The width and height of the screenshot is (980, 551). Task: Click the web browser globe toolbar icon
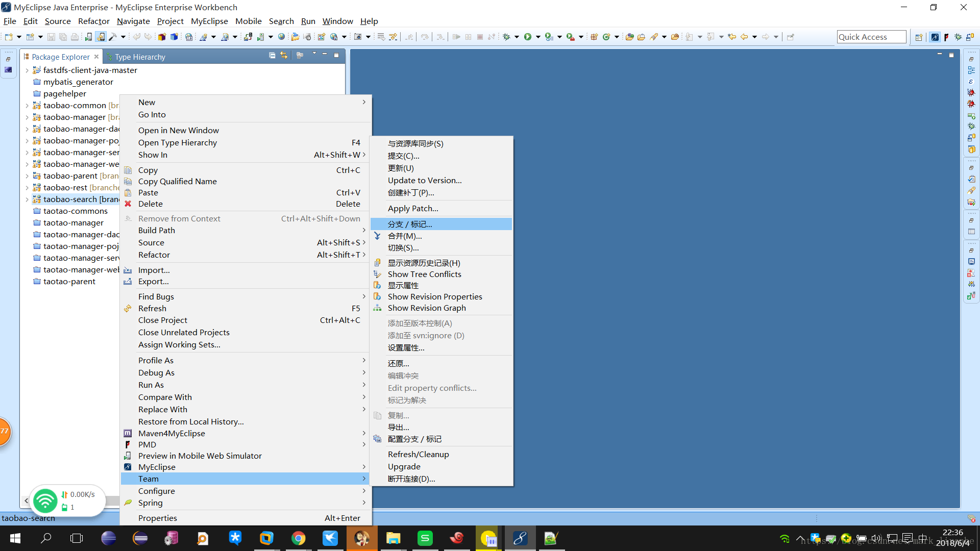click(x=281, y=37)
